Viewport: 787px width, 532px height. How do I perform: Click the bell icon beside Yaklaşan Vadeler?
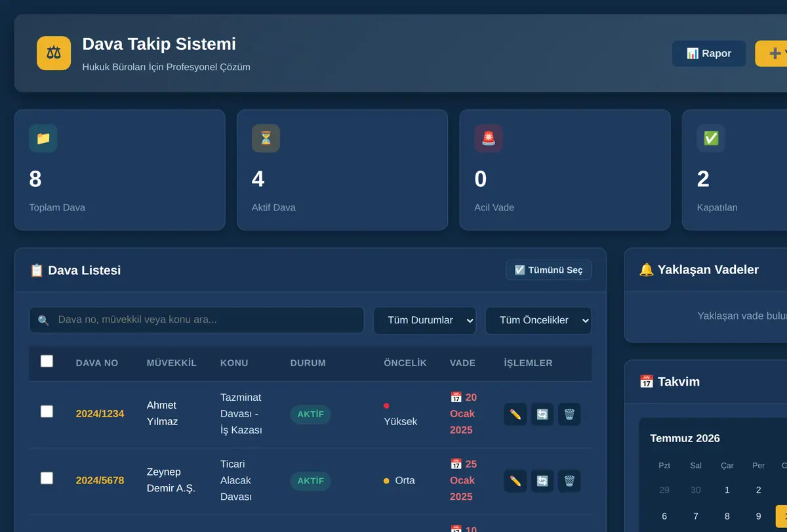(646, 270)
